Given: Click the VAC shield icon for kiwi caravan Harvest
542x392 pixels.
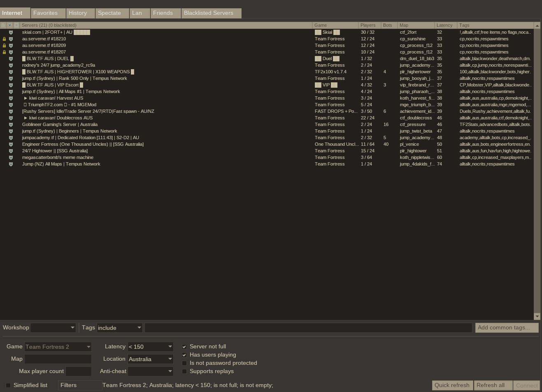Looking at the screenshot, I should click(11, 98).
